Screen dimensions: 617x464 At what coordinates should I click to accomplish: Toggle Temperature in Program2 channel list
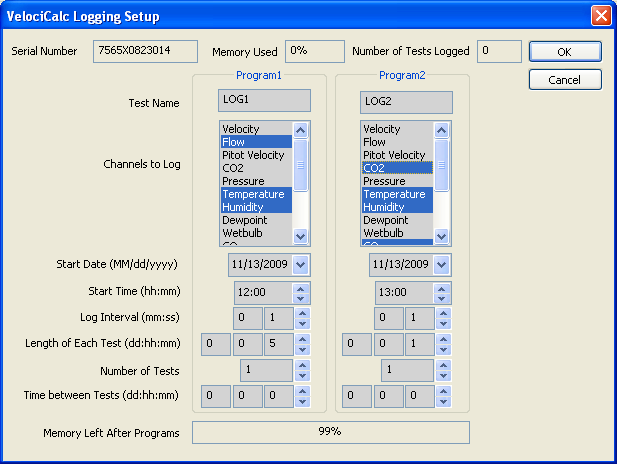397,194
